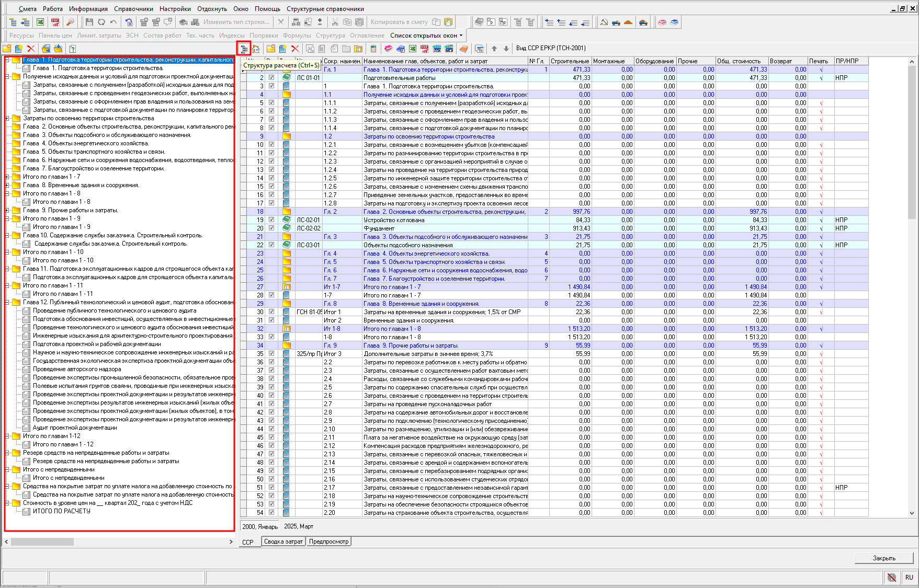Click the Структура расчета tree icon

[244, 49]
